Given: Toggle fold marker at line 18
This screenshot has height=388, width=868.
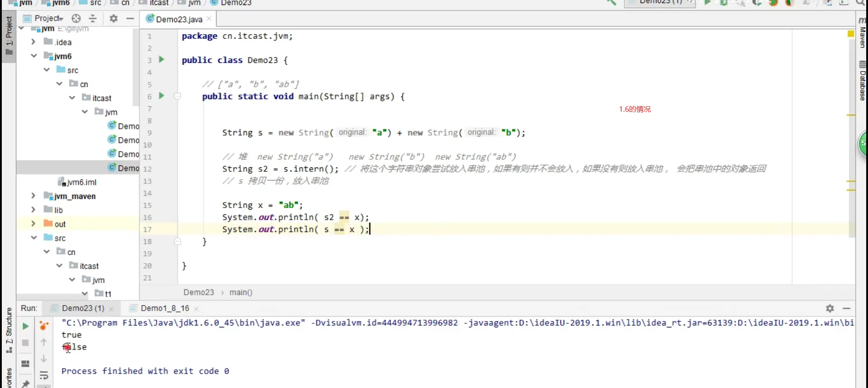Looking at the screenshot, I should coord(178,241).
